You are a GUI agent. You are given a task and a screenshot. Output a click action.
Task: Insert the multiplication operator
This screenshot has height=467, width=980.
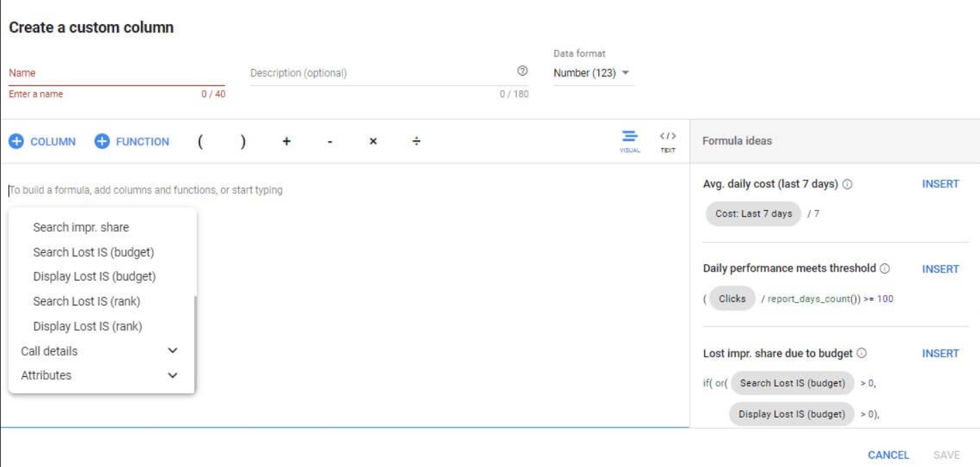(373, 142)
